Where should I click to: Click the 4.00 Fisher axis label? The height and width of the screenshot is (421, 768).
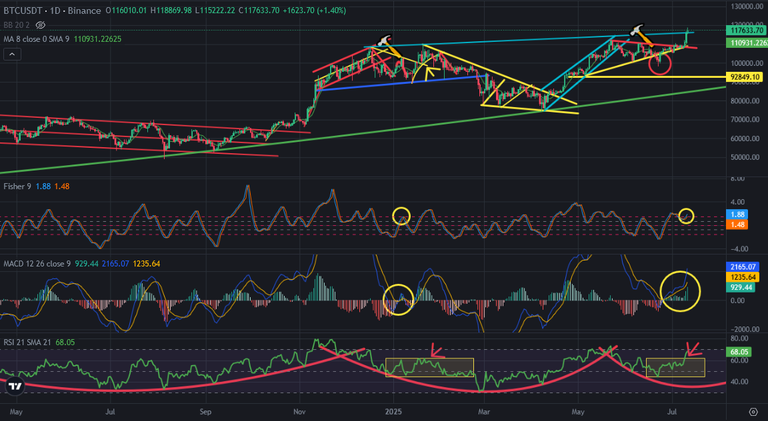click(x=737, y=202)
